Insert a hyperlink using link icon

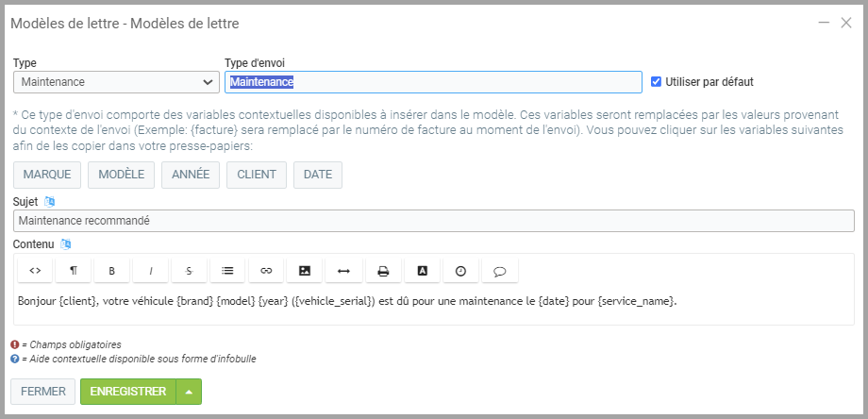tap(266, 271)
